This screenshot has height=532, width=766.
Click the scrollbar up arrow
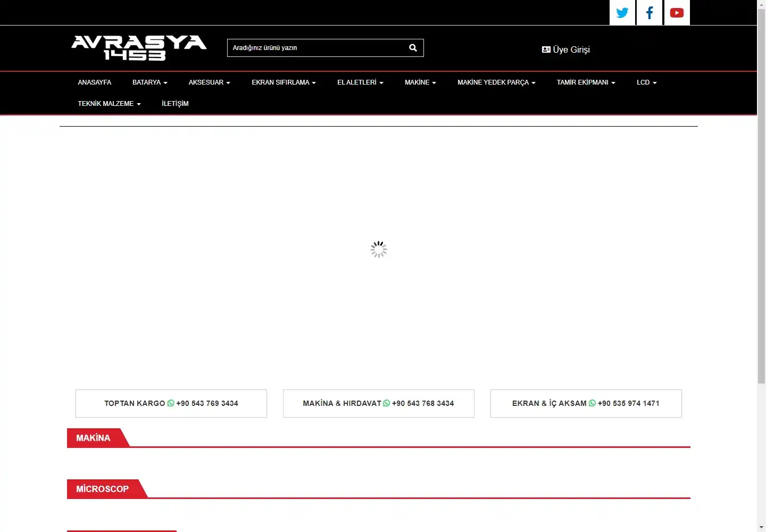(x=761, y=4)
